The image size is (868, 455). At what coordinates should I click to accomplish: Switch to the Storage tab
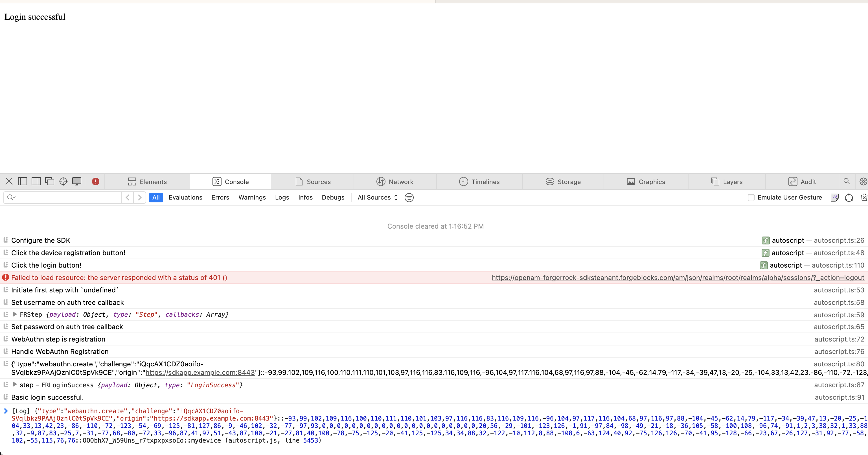pos(563,182)
